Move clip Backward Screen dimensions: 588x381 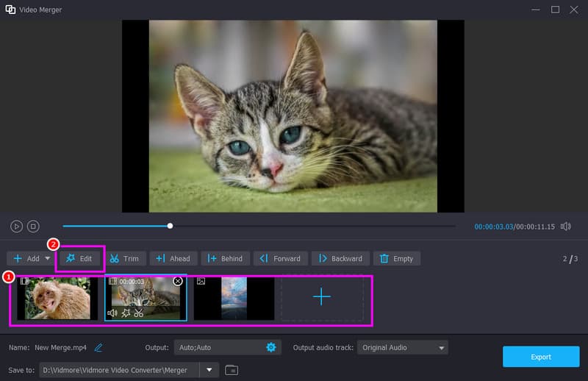point(340,259)
